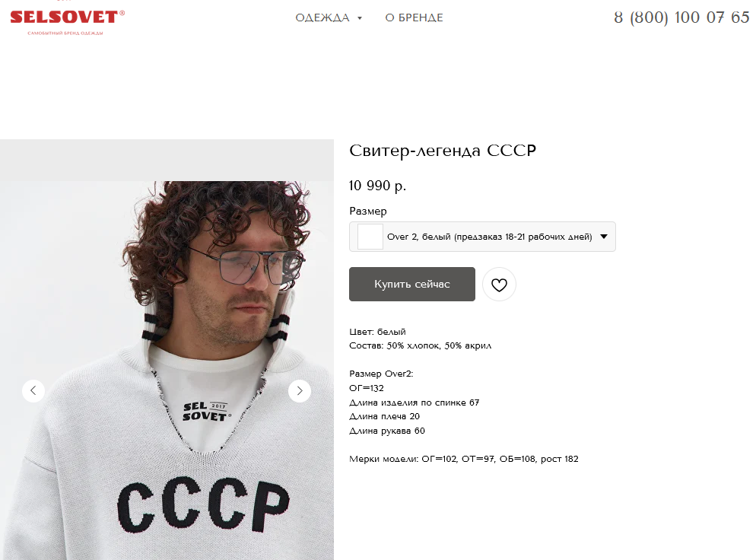The height and width of the screenshot is (560, 756).
Task: Click the Цвет: белый text
Action: tap(377, 332)
